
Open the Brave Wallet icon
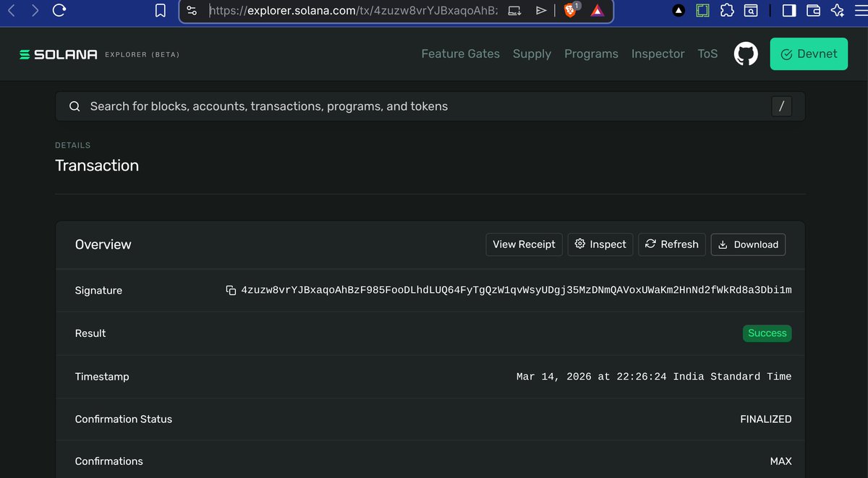tap(813, 11)
